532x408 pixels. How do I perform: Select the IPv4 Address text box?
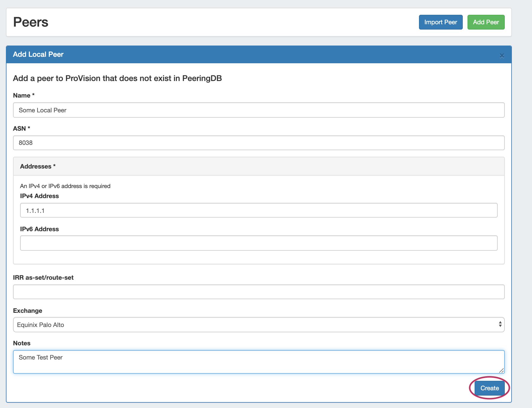pyautogui.click(x=258, y=211)
